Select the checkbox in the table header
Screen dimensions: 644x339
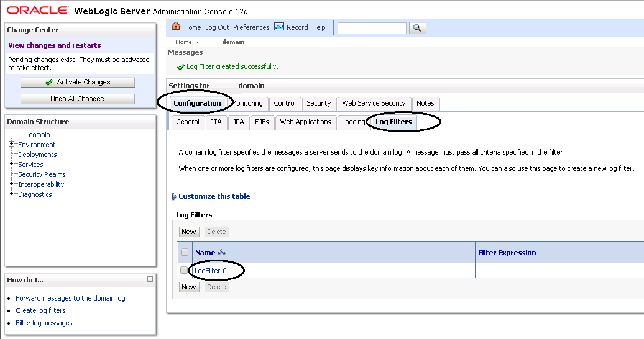[185, 252]
